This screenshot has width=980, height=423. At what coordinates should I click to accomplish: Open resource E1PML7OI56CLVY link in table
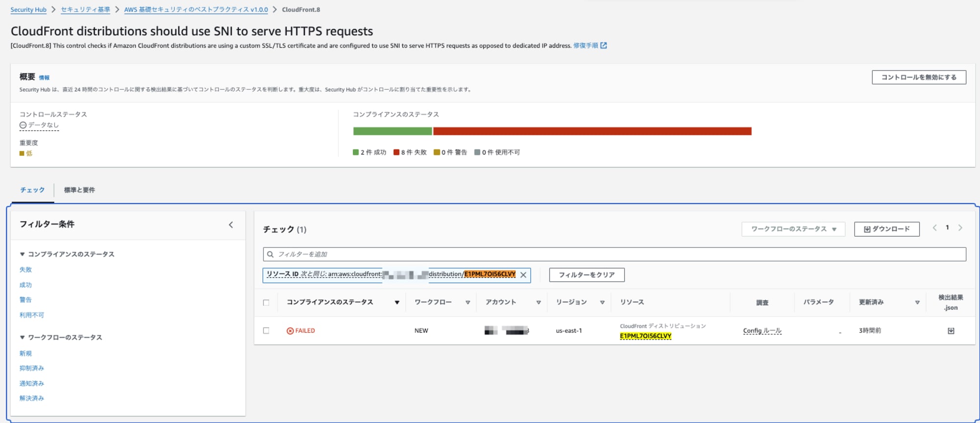[x=645, y=336]
